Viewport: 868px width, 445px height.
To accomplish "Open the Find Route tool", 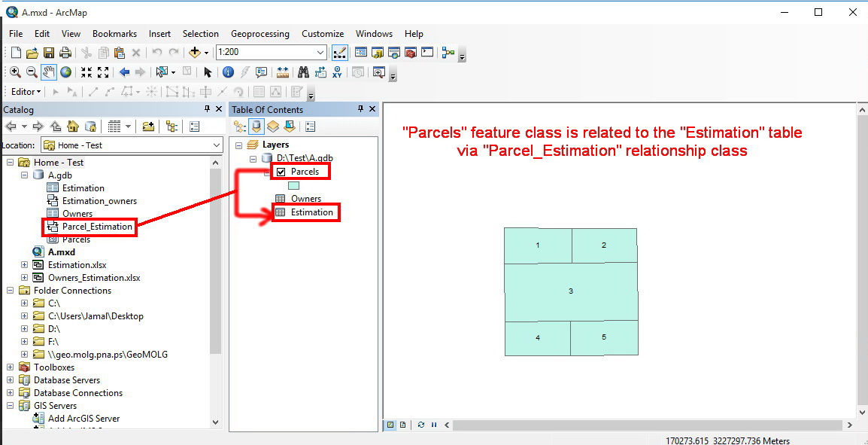I will coord(320,72).
